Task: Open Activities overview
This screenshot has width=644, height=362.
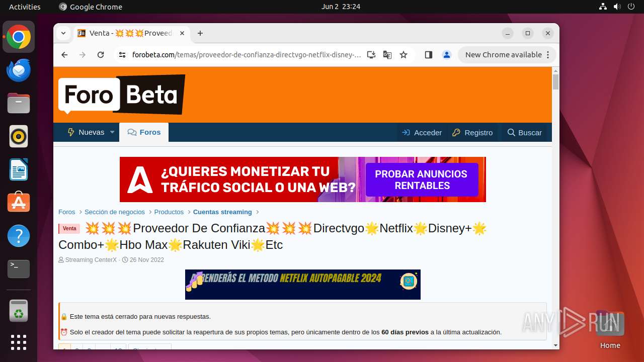Action: pos(25,7)
